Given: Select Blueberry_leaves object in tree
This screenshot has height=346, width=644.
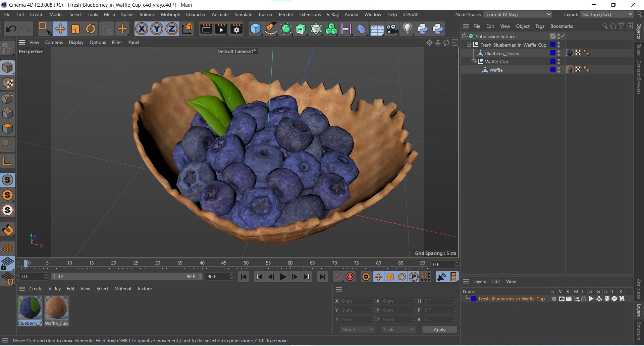Looking at the screenshot, I should tap(502, 53).
